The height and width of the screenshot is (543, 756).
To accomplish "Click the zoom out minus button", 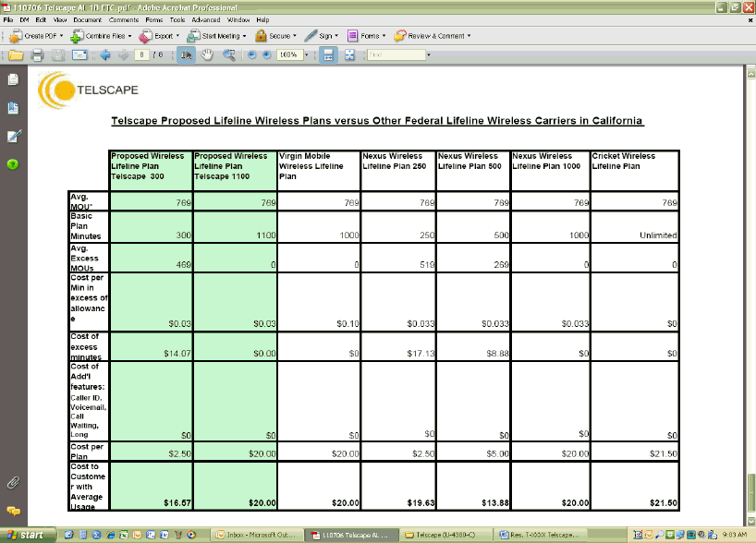I will coord(251,55).
